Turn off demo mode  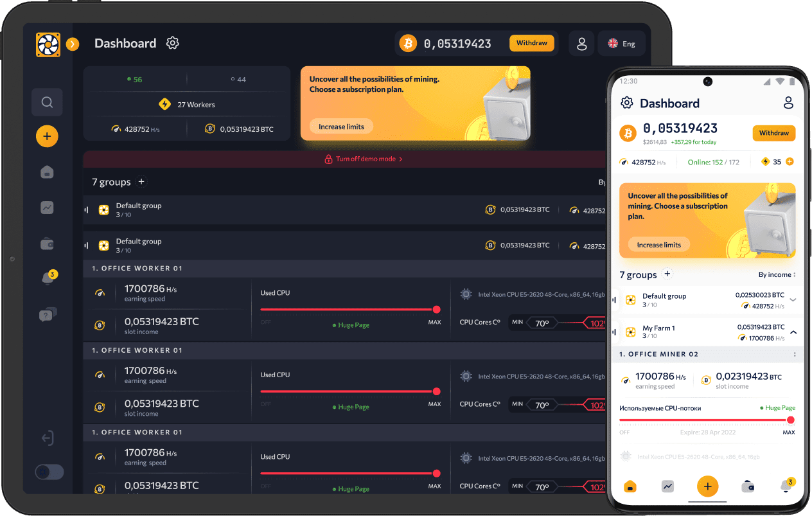click(x=364, y=159)
